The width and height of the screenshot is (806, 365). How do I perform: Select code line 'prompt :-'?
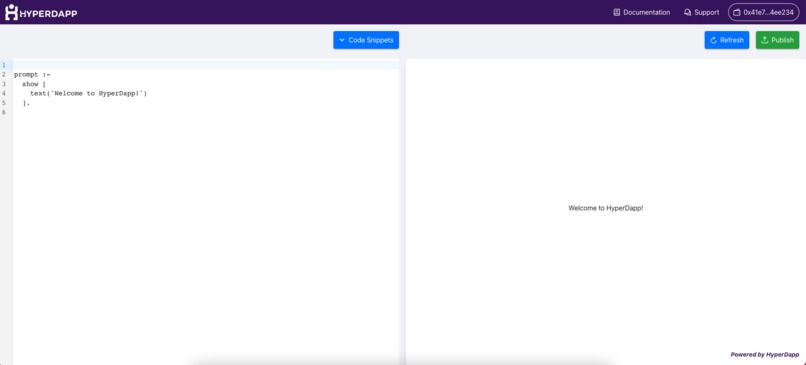[x=32, y=75]
